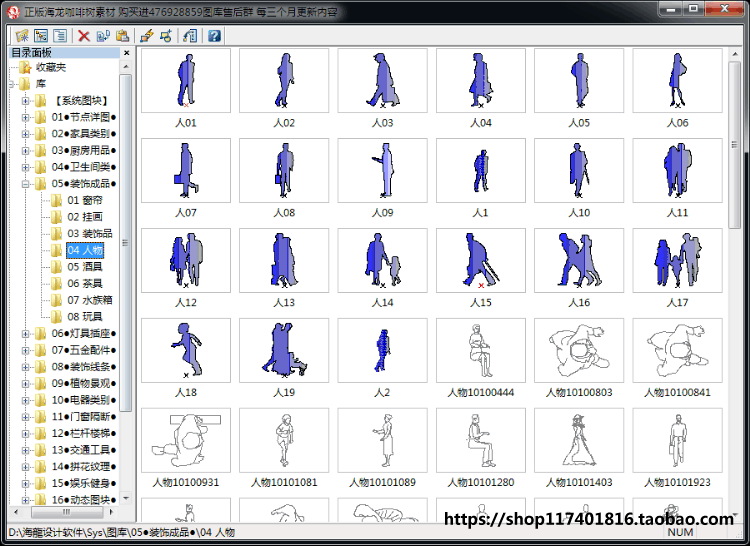Click the new folder toolbar icon
The image size is (750, 546).
pos(22,36)
